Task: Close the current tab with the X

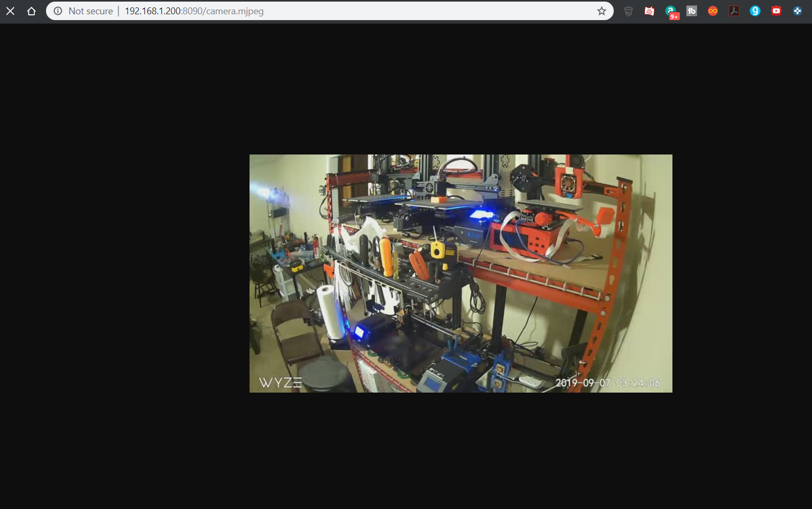Action: point(10,11)
